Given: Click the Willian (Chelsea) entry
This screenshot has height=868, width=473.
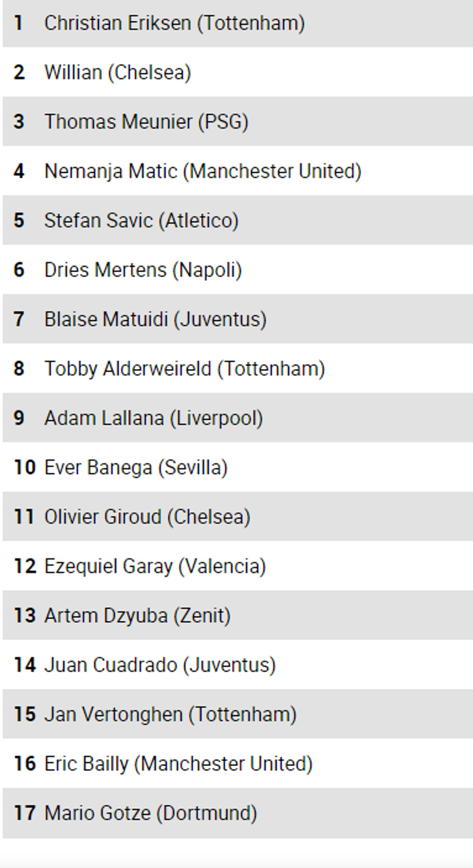Looking at the screenshot, I should [x=118, y=72].
